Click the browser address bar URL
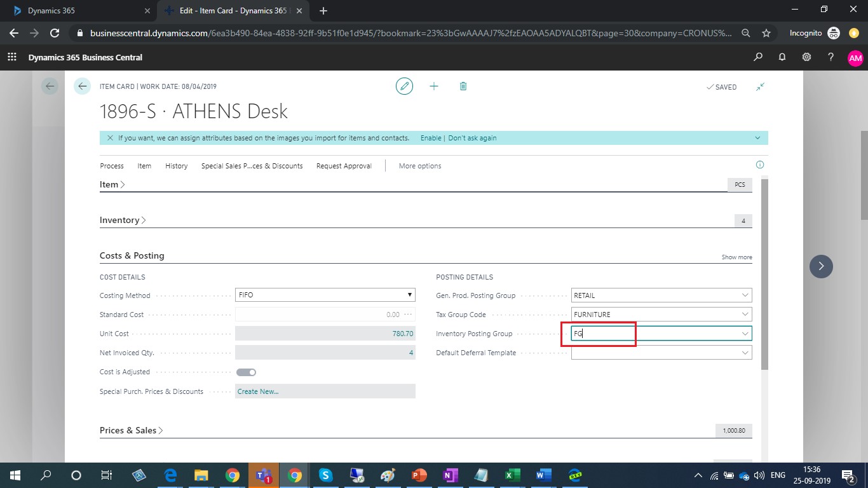Viewport: 868px width, 488px height. (411, 33)
